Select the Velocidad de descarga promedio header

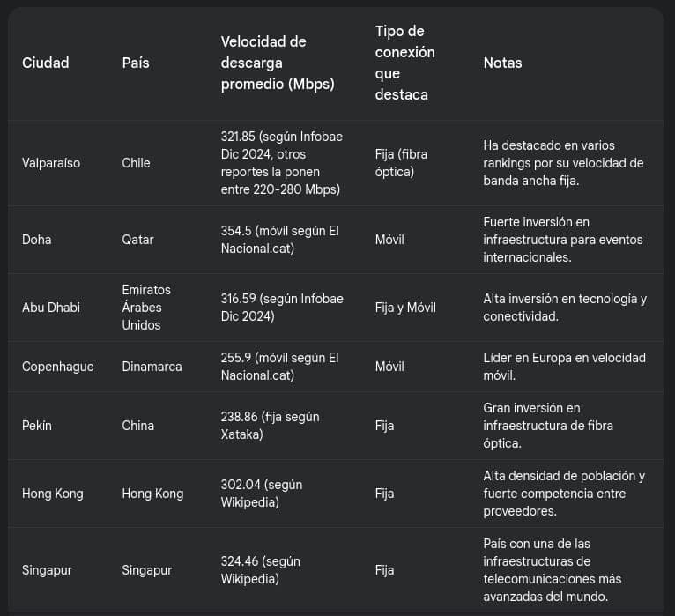click(x=278, y=63)
